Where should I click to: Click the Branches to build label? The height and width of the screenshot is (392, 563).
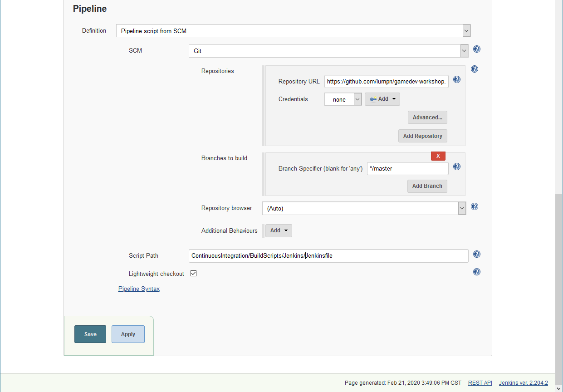224,158
